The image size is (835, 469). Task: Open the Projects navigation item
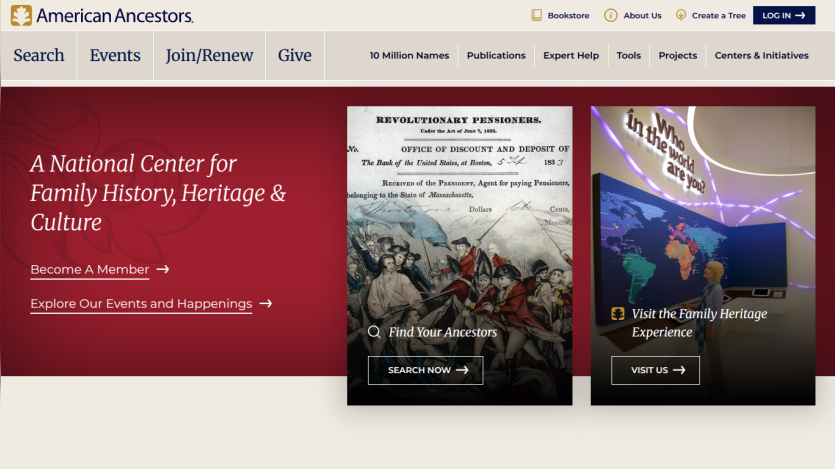pyautogui.click(x=678, y=55)
